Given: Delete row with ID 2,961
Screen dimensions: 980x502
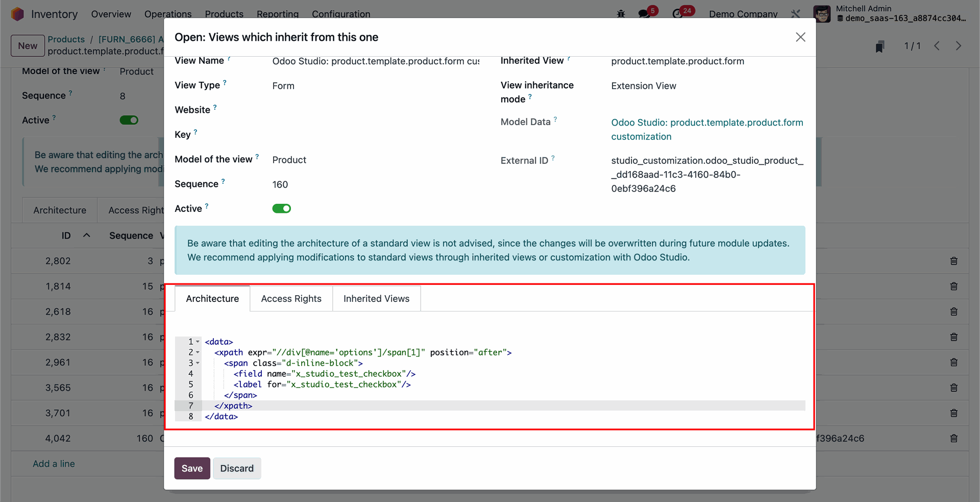Looking at the screenshot, I should tap(953, 363).
